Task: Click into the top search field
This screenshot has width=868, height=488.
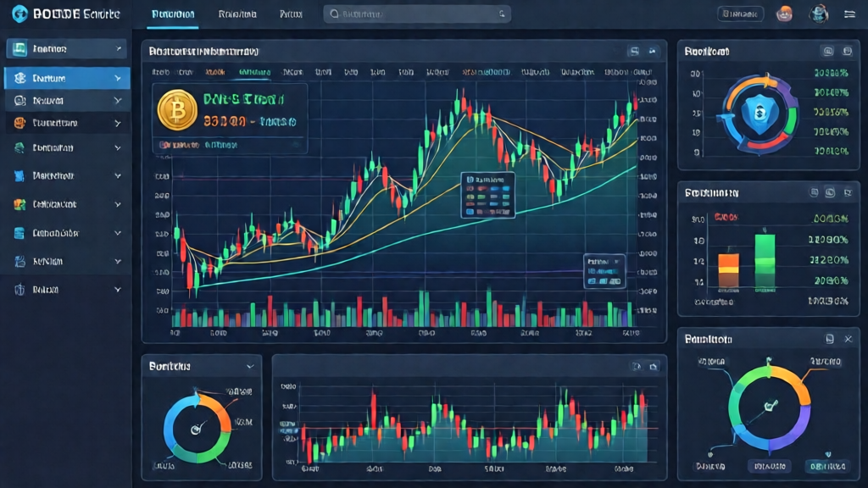Action: 417,14
